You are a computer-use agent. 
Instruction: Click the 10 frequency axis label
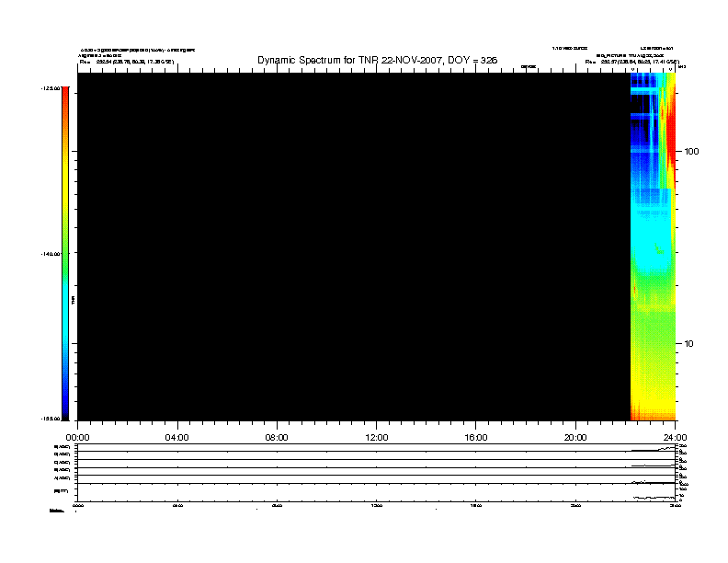(x=689, y=344)
